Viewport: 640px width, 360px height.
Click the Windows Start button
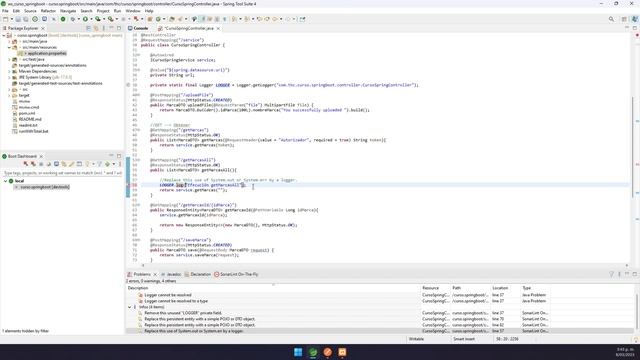pos(298,352)
